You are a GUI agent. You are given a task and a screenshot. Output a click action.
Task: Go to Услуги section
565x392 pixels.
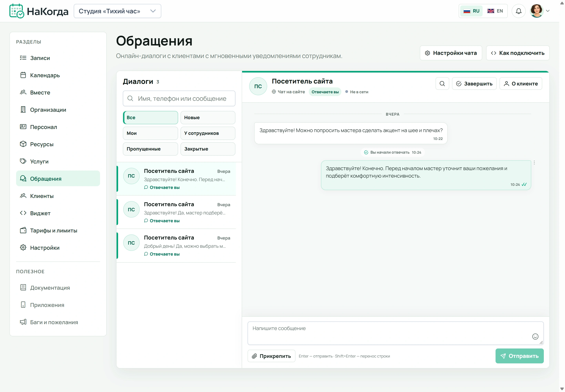click(58, 161)
